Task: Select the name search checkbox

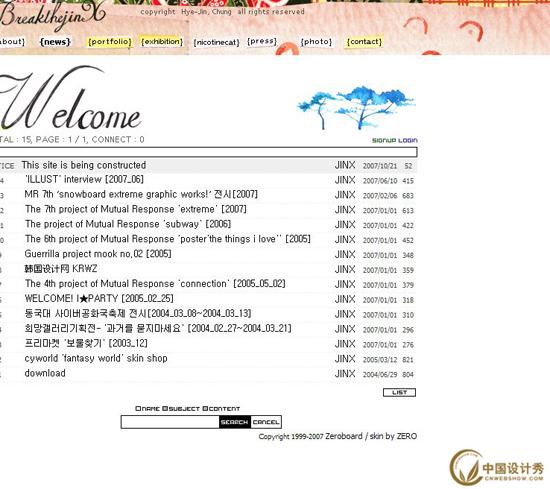Action: click(138, 409)
